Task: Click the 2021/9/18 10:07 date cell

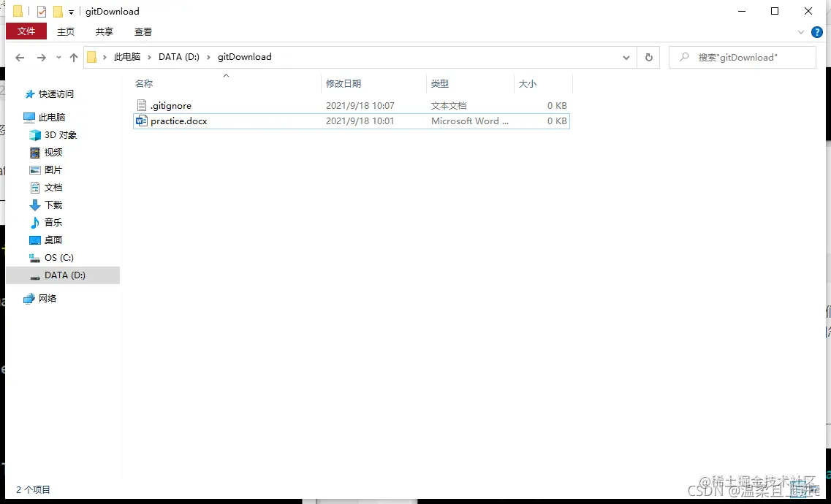Action: point(360,106)
